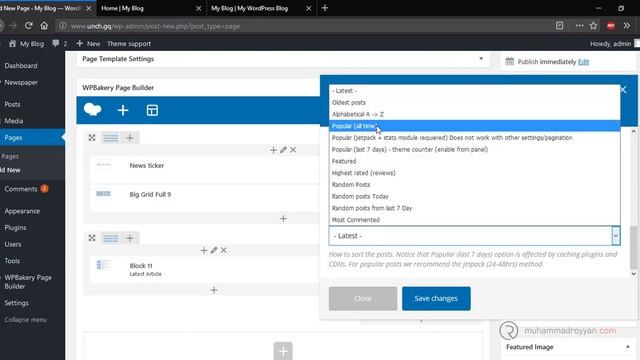Append an element below Block 11
Viewport: 640px width, 360px height.
pyautogui.click(x=214, y=290)
